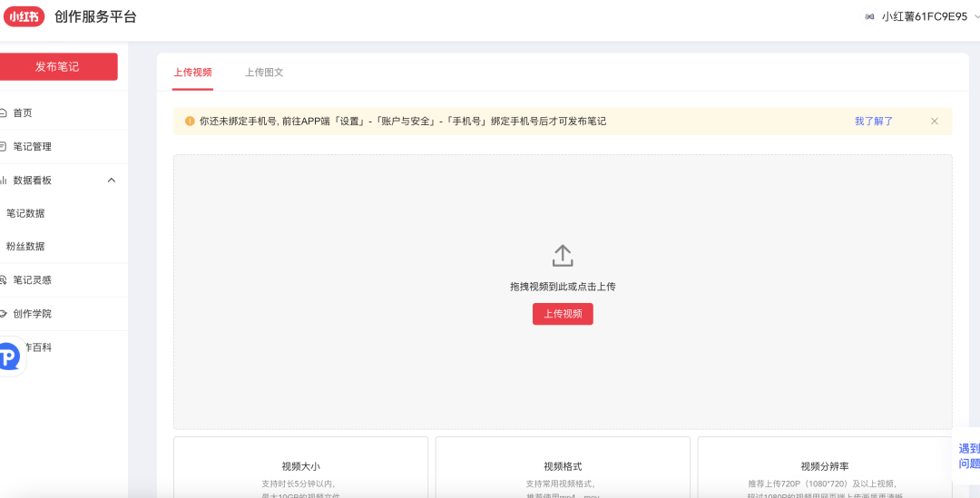Click the 我了解了 link

click(x=874, y=122)
